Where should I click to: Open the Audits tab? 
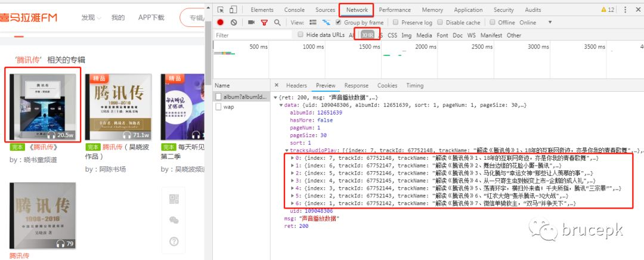pos(532,10)
